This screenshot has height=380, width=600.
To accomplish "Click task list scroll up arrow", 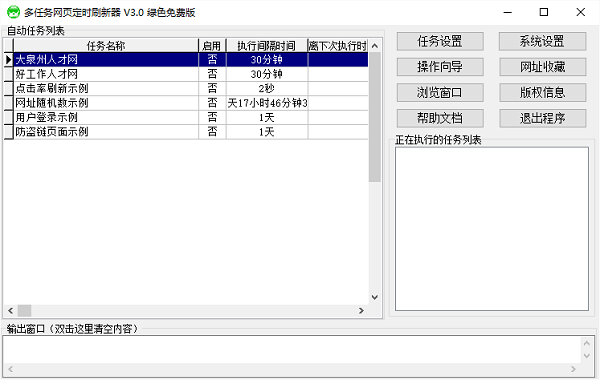I will [375, 46].
